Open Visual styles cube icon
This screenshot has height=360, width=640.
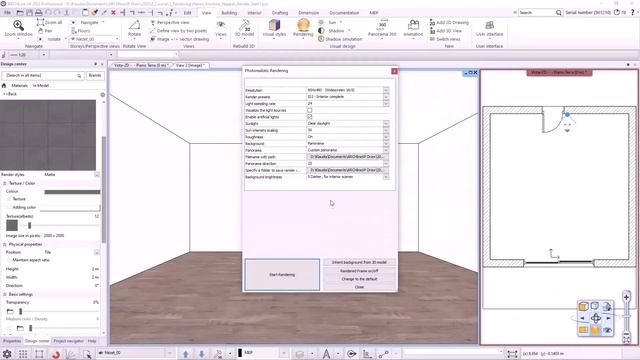[x=274, y=28]
